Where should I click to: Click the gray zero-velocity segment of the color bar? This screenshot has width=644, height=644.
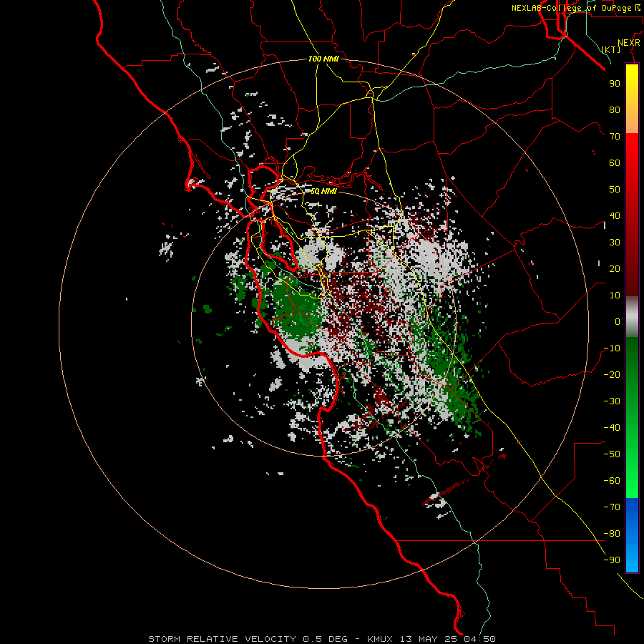(x=632, y=317)
